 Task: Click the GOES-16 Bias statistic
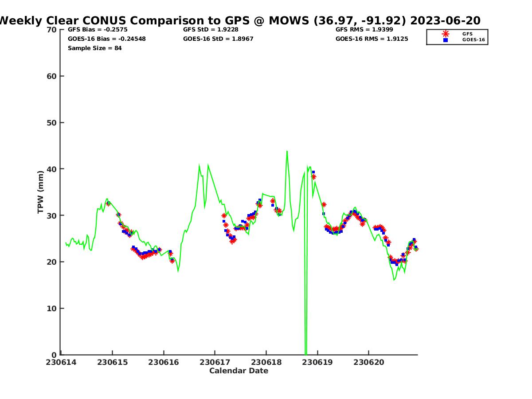coord(106,39)
